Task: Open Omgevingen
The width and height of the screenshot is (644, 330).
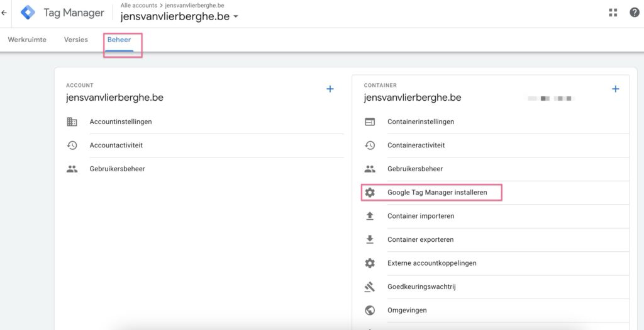Action: [407, 310]
